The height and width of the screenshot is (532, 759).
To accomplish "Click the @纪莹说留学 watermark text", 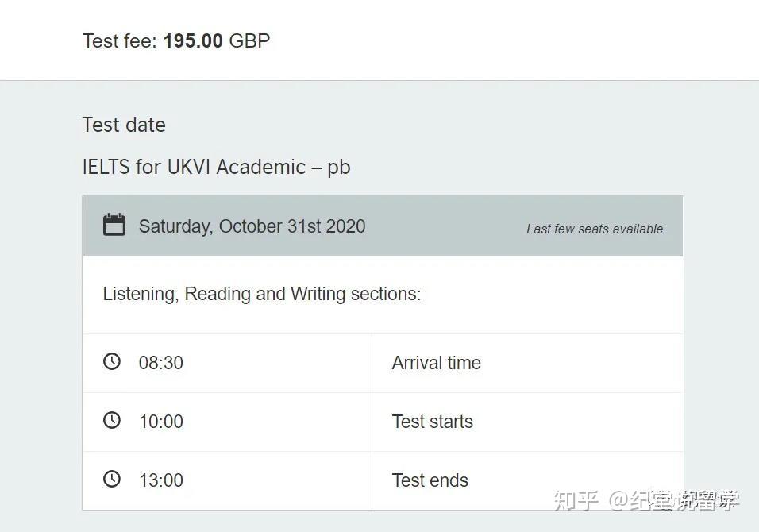I will 674,500.
